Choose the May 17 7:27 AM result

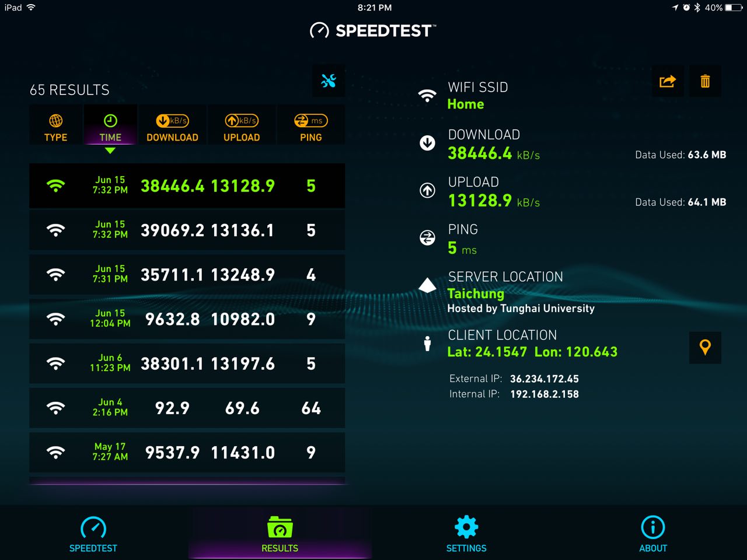(187, 452)
